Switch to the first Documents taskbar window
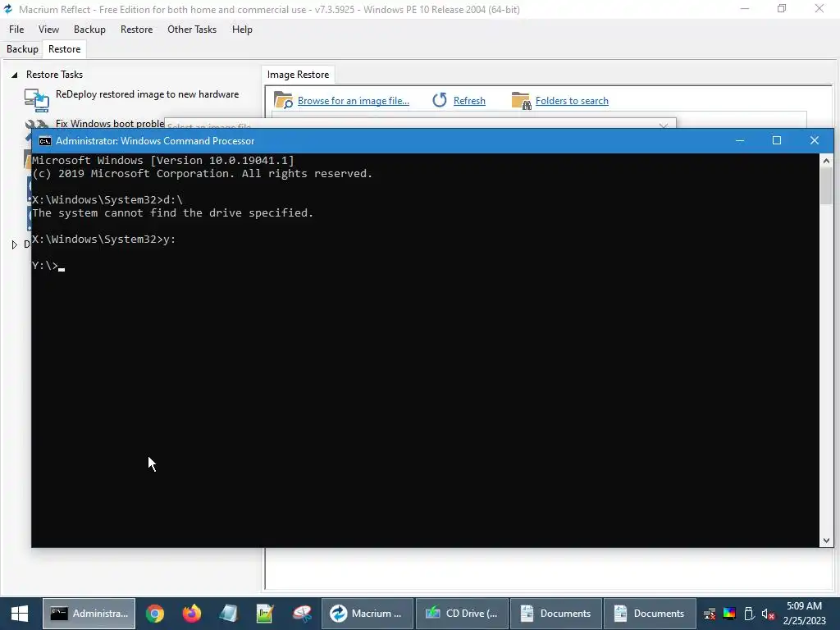Image resolution: width=840 pixels, height=630 pixels. pyautogui.click(x=555, y=614)
